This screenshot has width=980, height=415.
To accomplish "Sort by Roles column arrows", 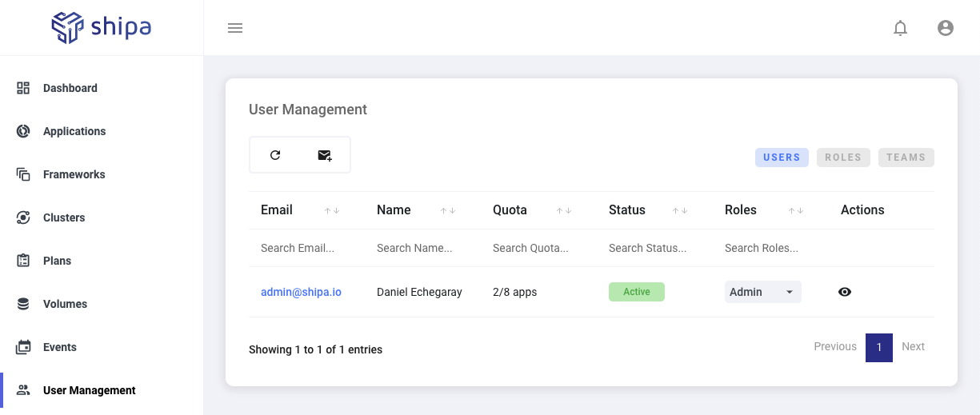I will [x=796, y=210].
